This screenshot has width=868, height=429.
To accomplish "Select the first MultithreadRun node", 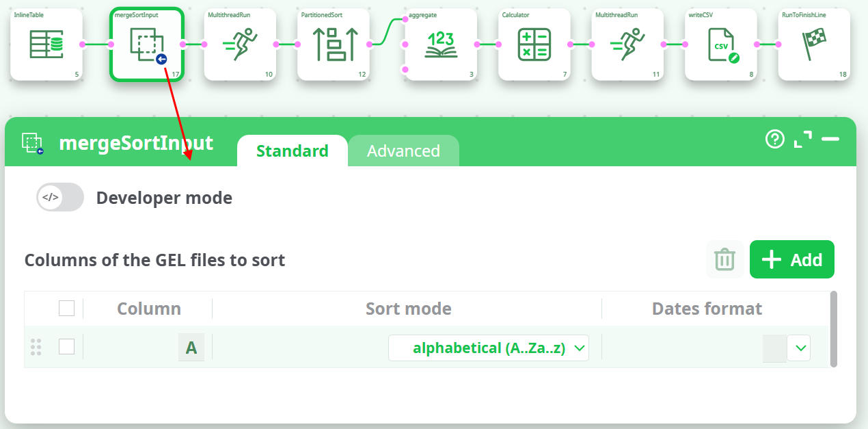I will [x=240, y=44].
